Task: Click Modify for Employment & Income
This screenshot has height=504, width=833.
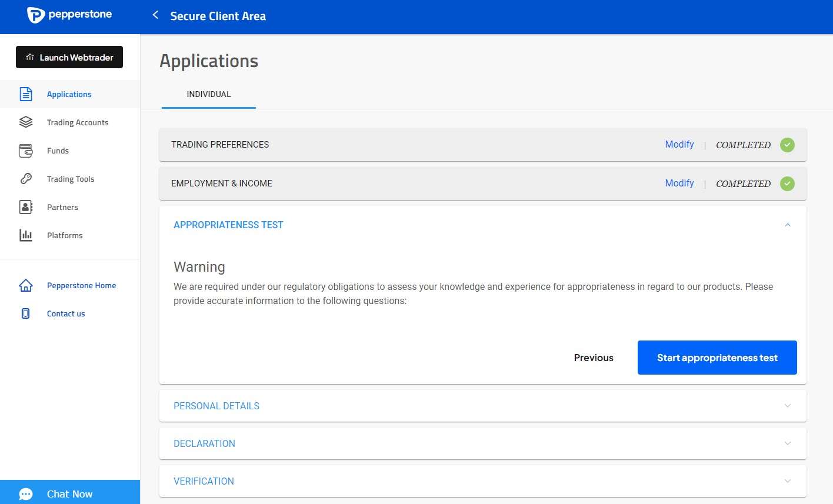Action: [x=679, y=183]
